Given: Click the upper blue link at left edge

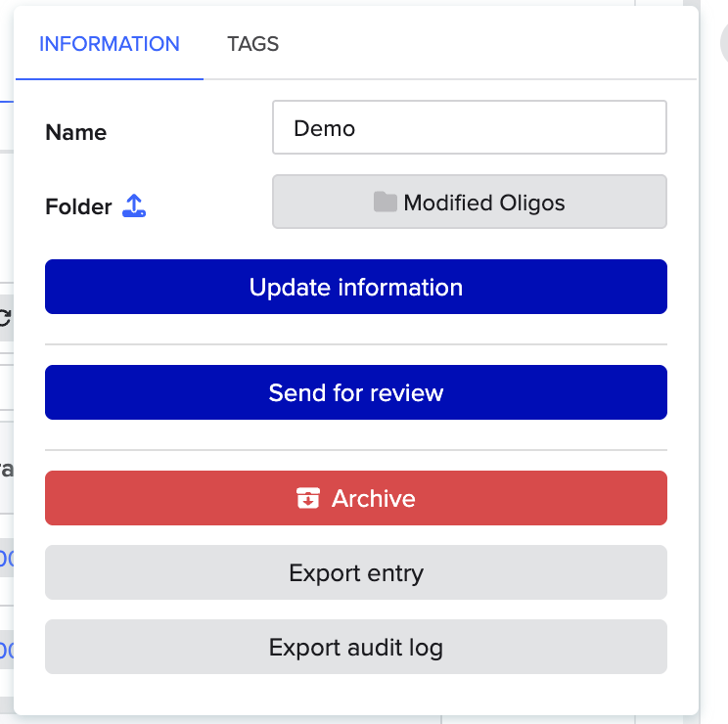Looking at the screenshot, I should tap(5, 559).
